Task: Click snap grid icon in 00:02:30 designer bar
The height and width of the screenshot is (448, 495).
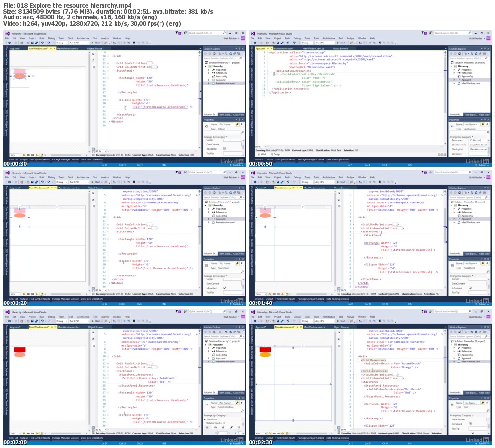Action: pyautogui.click(x=274, y=434)
